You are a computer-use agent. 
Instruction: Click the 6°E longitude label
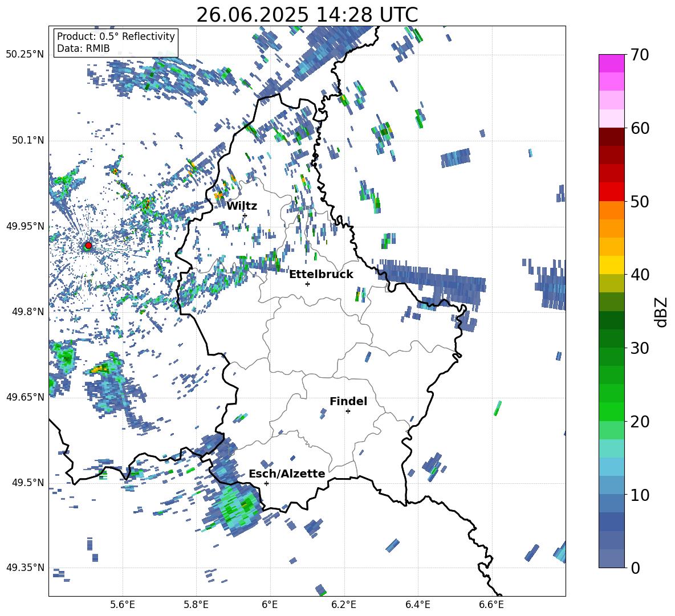pyautogui.click(x=270, y=605)
